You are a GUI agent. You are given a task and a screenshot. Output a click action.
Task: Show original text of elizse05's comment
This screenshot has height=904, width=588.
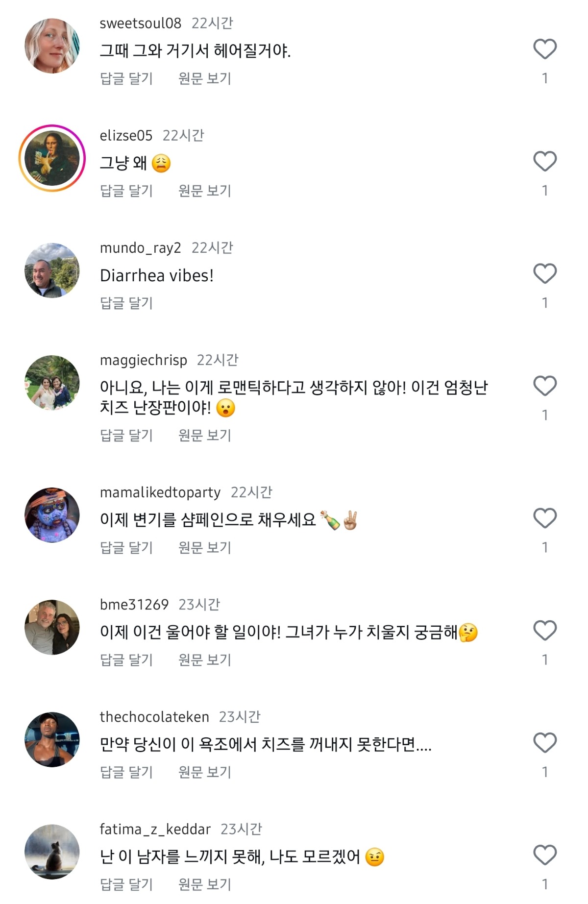(205, 191)
